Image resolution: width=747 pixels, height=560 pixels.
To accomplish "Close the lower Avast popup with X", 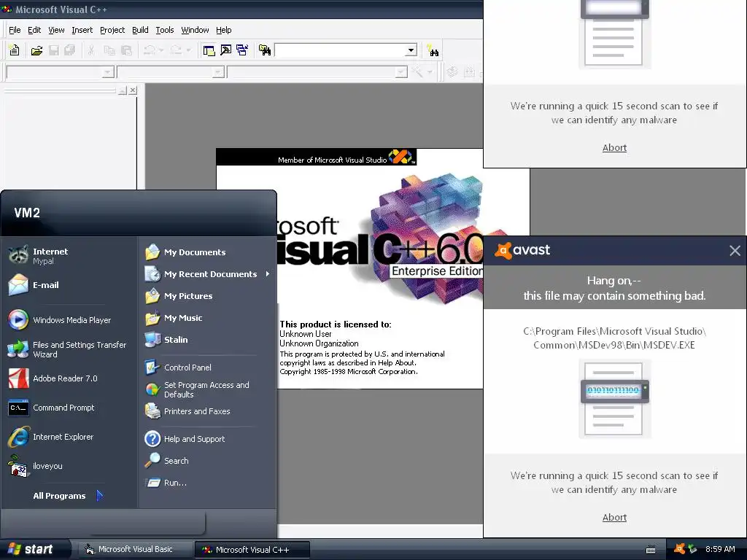I will pos(735,251).
